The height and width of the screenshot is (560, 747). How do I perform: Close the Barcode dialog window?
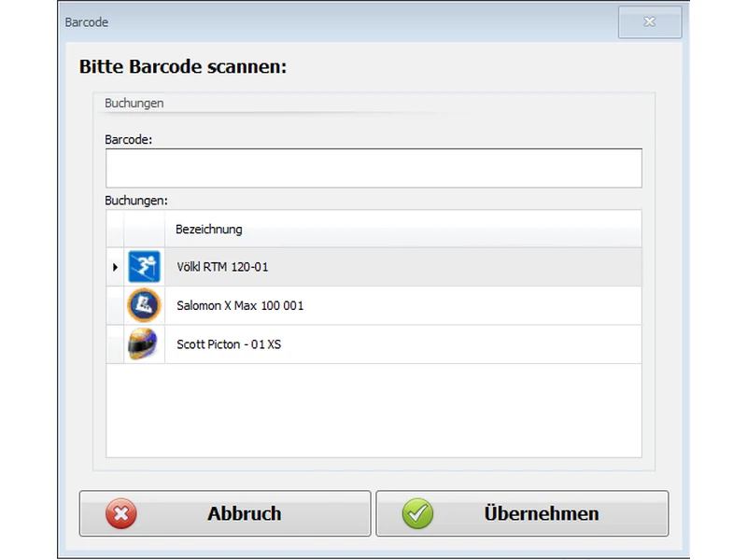tap(650, 21)
